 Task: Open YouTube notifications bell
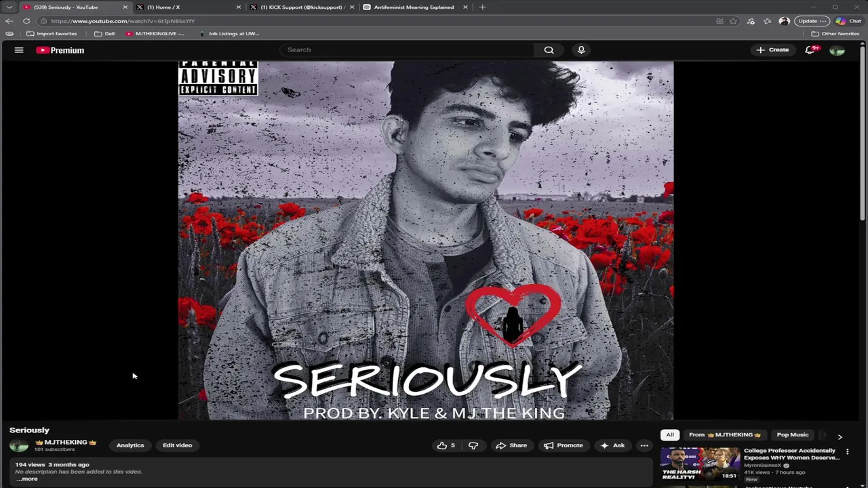click(810, 49)
